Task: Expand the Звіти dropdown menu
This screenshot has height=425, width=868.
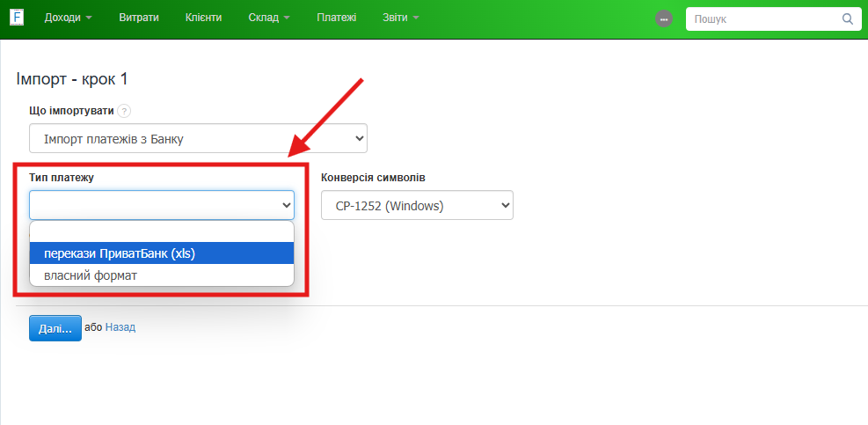Action: click(401, 18)
